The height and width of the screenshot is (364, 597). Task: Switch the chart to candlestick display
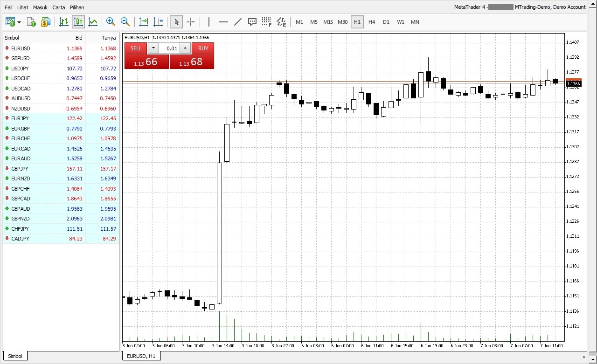(78, 22)
